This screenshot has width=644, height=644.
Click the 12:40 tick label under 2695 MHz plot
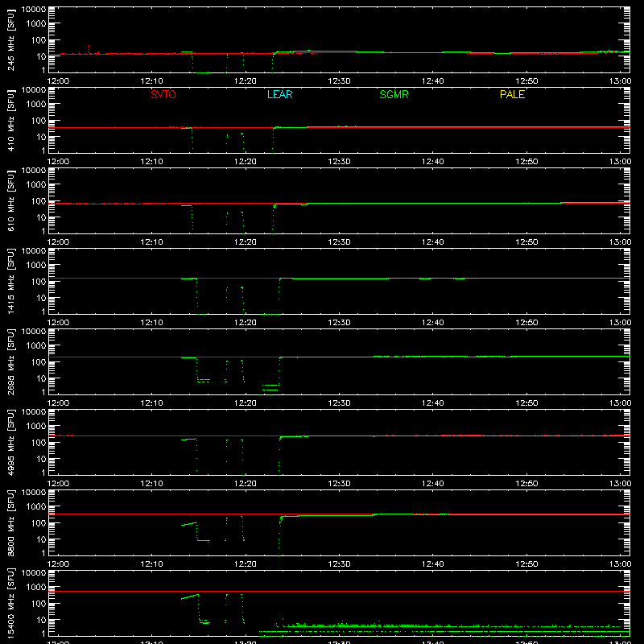tap(433, 403)
